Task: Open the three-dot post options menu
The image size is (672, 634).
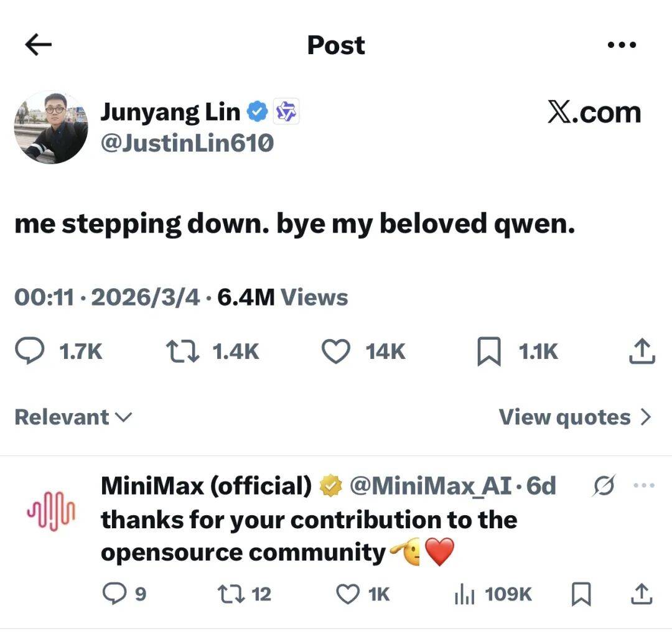Action: click(x=621, y=45)
